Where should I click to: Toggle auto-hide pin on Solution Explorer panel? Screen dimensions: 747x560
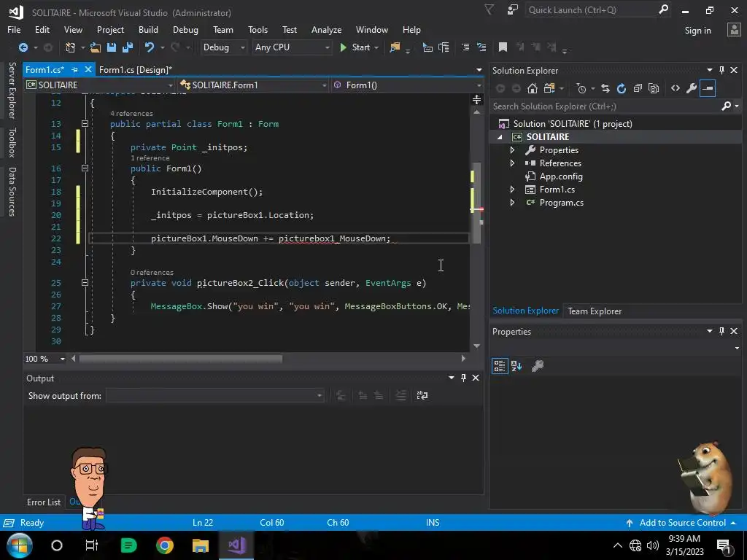(x=721, y=70)
